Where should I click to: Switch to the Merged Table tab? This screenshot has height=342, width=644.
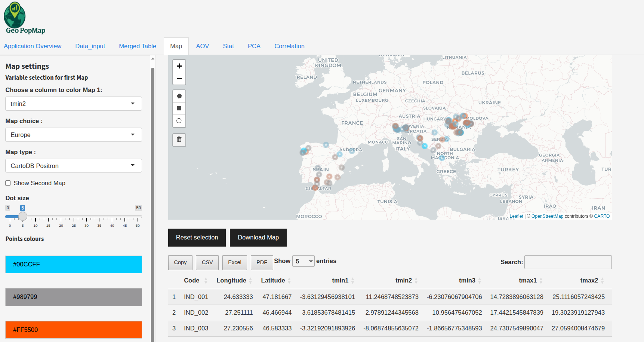[x=138, y=46]
